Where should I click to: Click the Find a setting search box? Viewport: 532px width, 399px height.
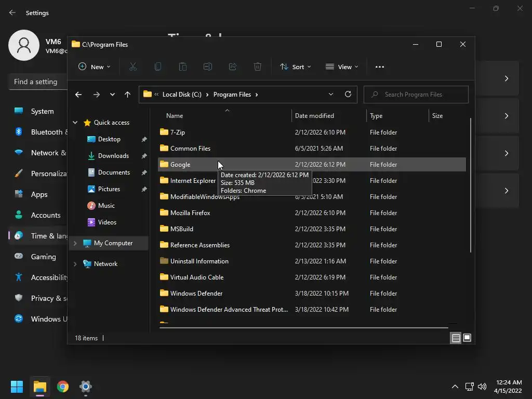point(38,82)
